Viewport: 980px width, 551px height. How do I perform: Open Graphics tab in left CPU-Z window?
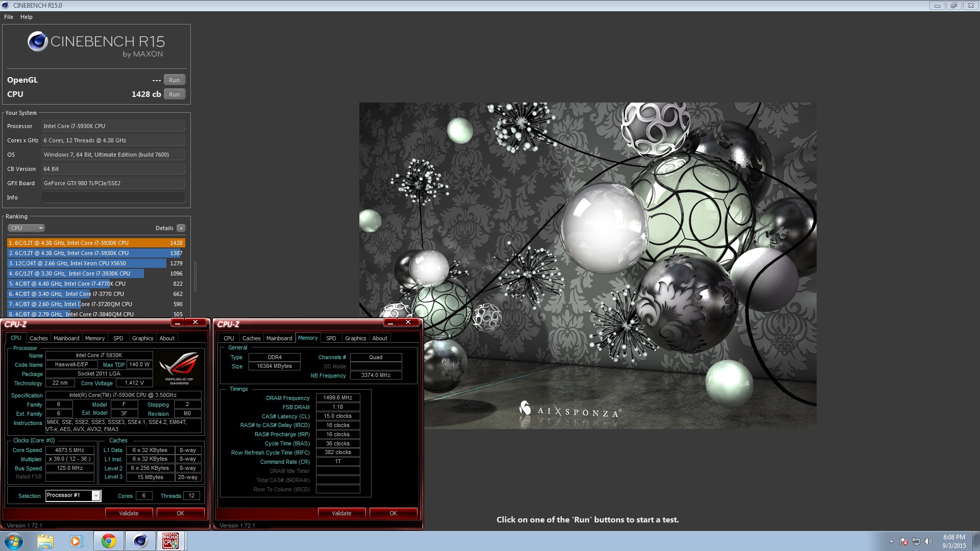143,338
